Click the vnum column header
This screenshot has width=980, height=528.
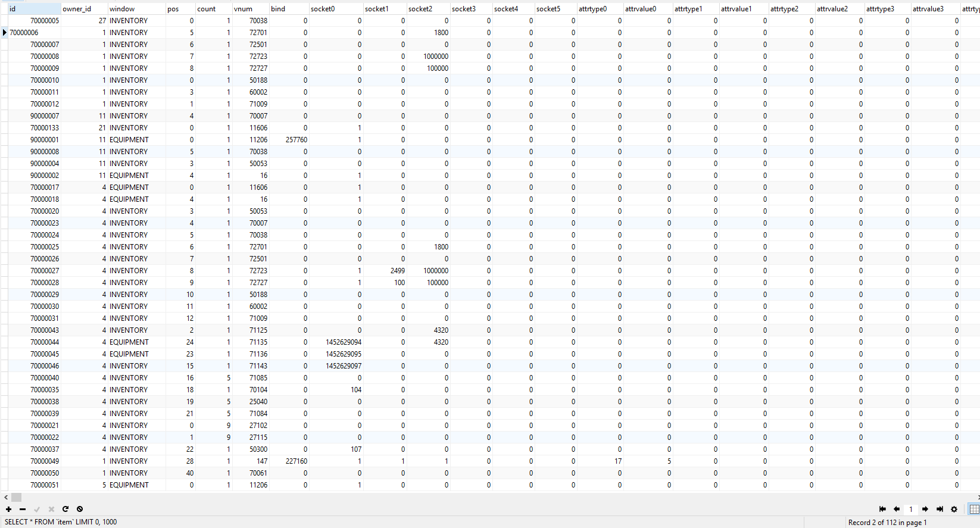point(250,9)
